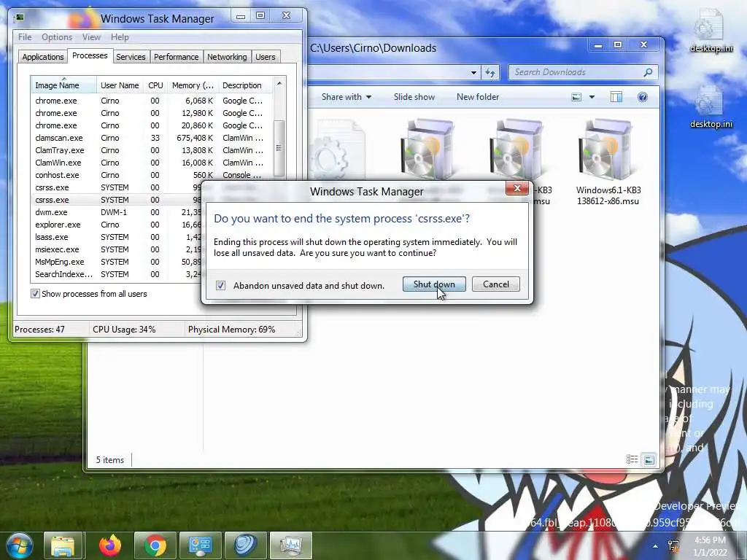
Task: Switch to the Performance tab
Action: click(177, 57)
